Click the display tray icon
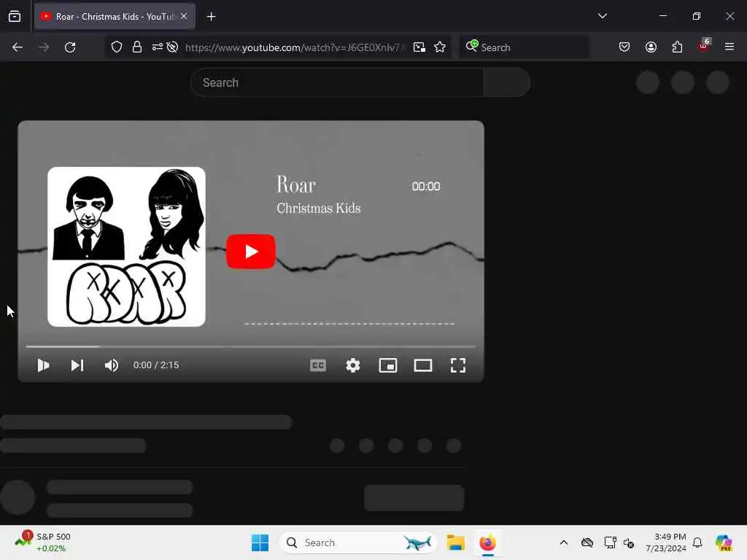747x560 pixels. [610, 542]
